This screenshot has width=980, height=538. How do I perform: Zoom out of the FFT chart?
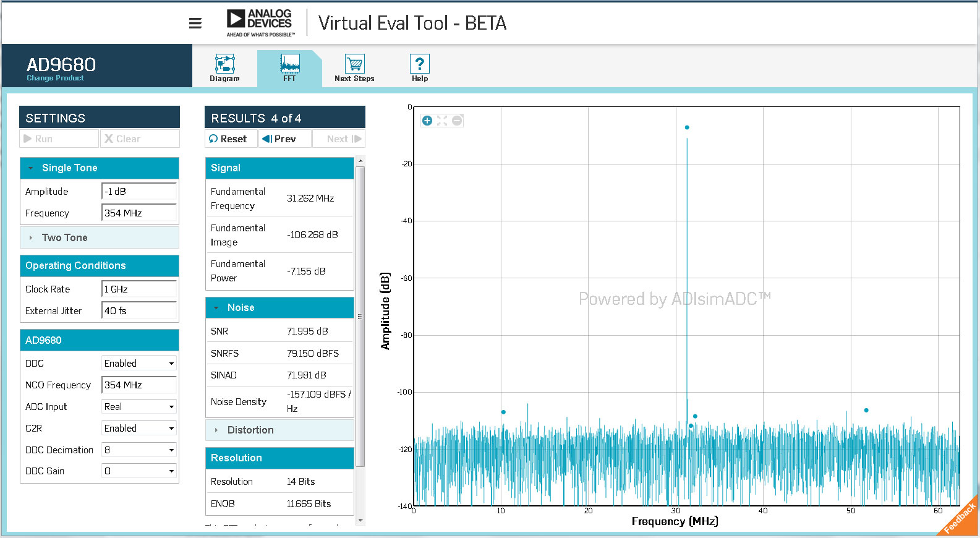pyautogui.click(x=457, y=121)
